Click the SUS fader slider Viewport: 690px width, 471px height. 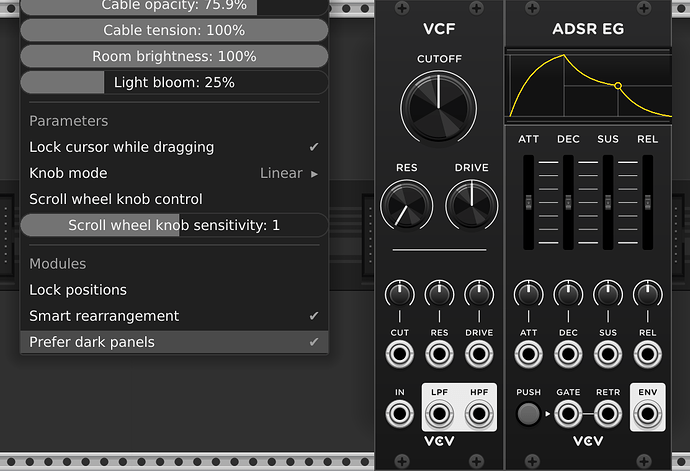coord(608,202)
